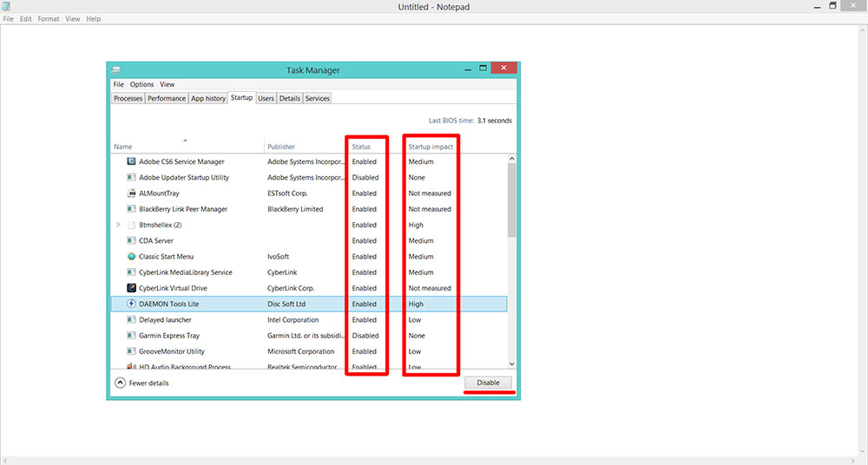Click the CyberLink Virtual Drive icon
The height and width of the screenshot is (465, 868).
click(x=131, y=288)
